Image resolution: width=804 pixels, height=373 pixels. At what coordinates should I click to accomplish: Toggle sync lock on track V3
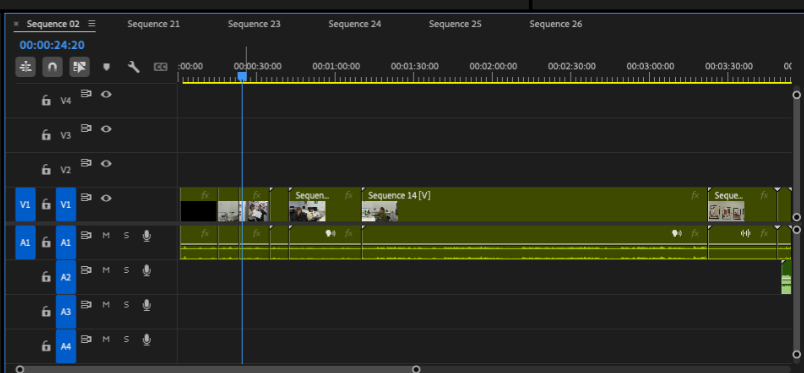click(x=86, y=128)
